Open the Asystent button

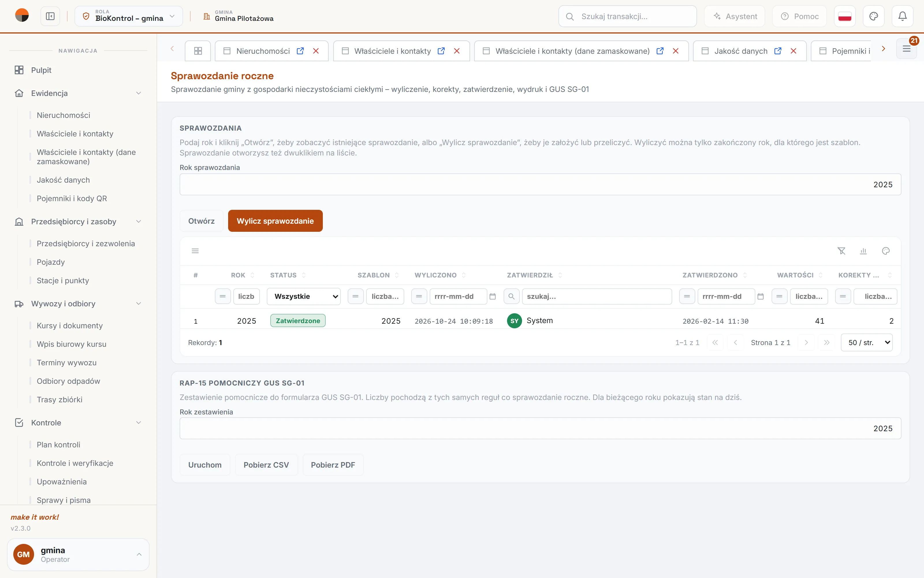click(735, 16)
